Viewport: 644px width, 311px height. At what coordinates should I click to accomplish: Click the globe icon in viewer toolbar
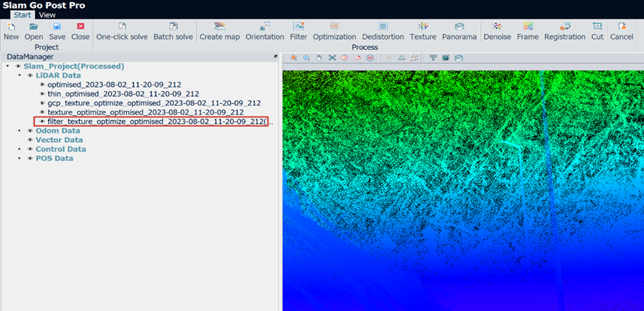(x=446, y=58)
